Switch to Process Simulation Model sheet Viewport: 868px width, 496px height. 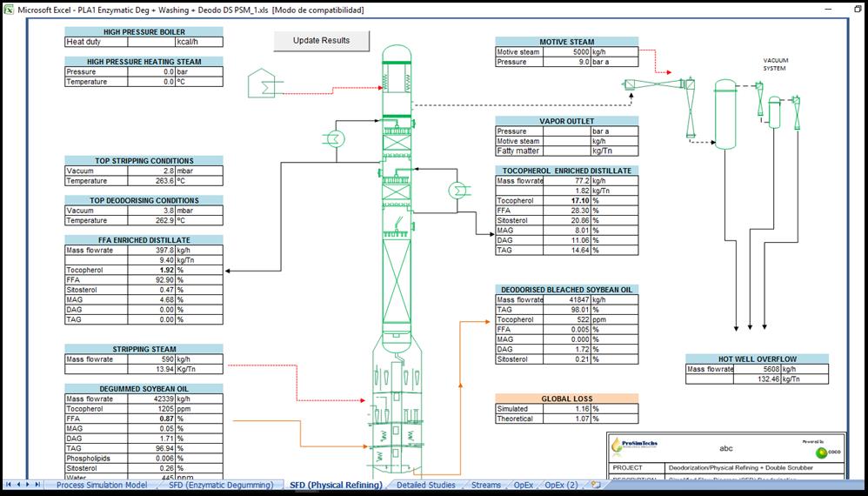(x=102, y=485)
